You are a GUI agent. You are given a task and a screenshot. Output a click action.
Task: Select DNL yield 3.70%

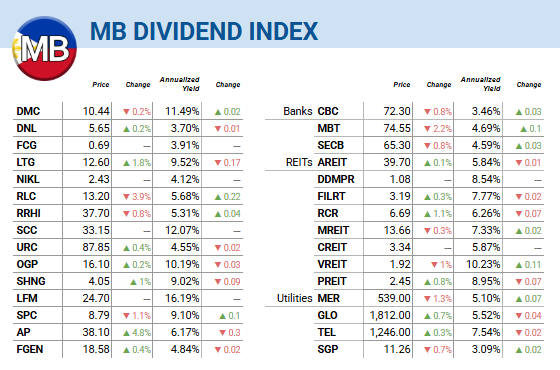pos(185,128)
